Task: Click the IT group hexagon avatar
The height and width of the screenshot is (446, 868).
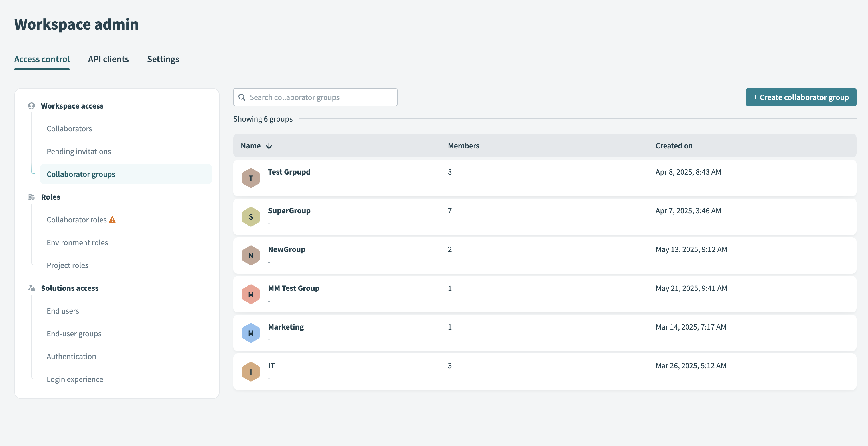Action: [251, 372]
